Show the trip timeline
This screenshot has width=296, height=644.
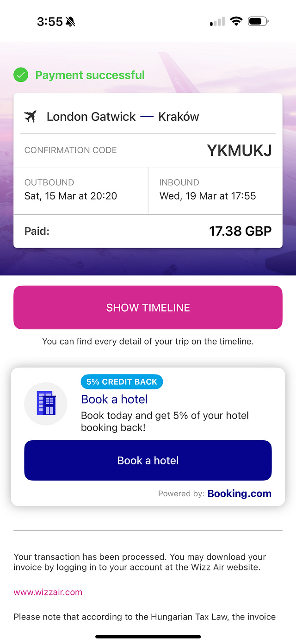pyautogui.click(x=148, y=307)
